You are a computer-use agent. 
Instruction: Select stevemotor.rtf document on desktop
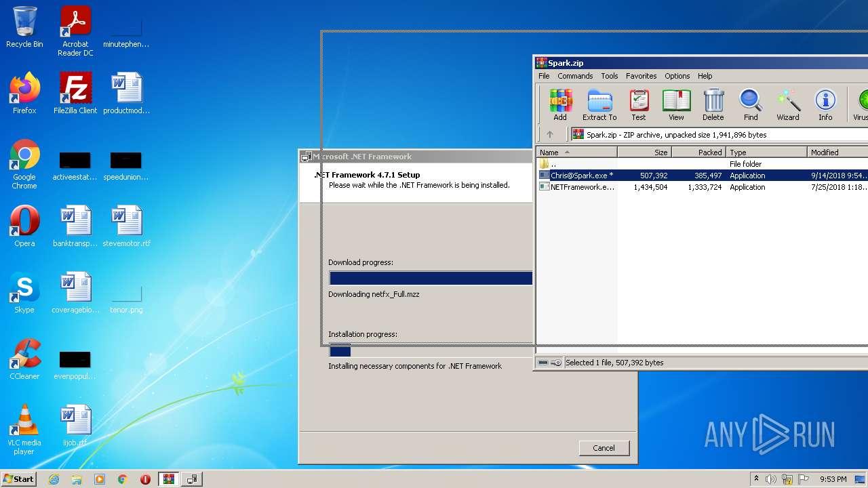click(126, 226)
